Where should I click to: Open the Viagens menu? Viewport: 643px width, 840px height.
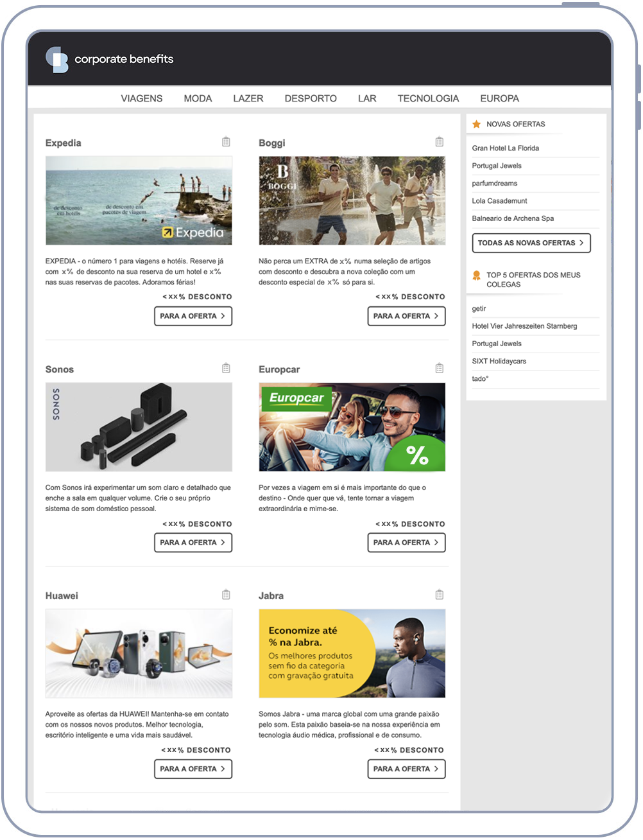[142, 98]
